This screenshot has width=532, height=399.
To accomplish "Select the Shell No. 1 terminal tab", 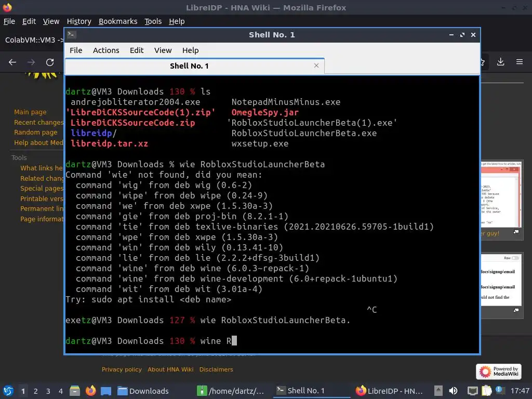I will (x=194, y=66).
